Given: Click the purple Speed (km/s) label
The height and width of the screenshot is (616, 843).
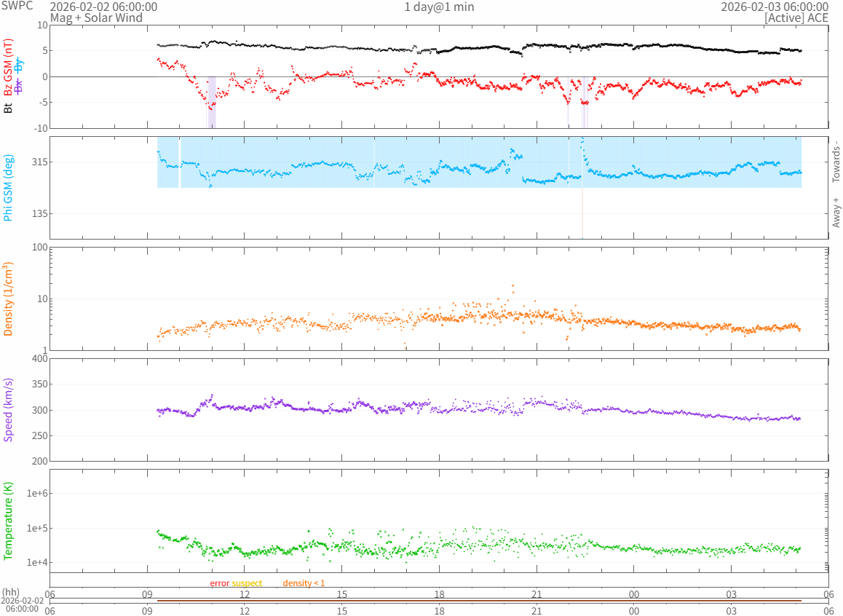Looking at the screenshot, I should pos(8,410).
